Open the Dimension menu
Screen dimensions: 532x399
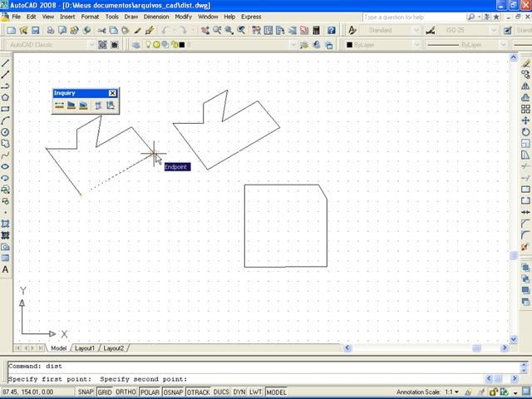point(156,17)
